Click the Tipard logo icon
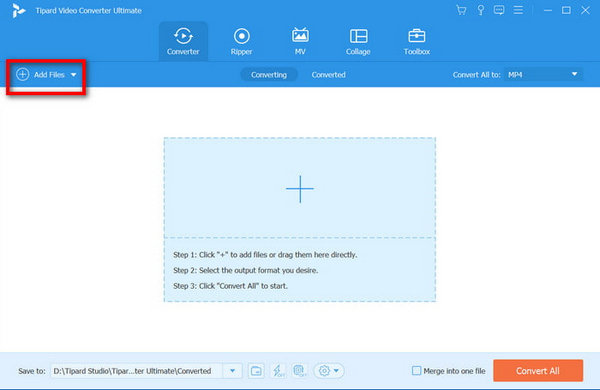Image resolution: width=600 pixels, height=390 pixels. [18, 10]
